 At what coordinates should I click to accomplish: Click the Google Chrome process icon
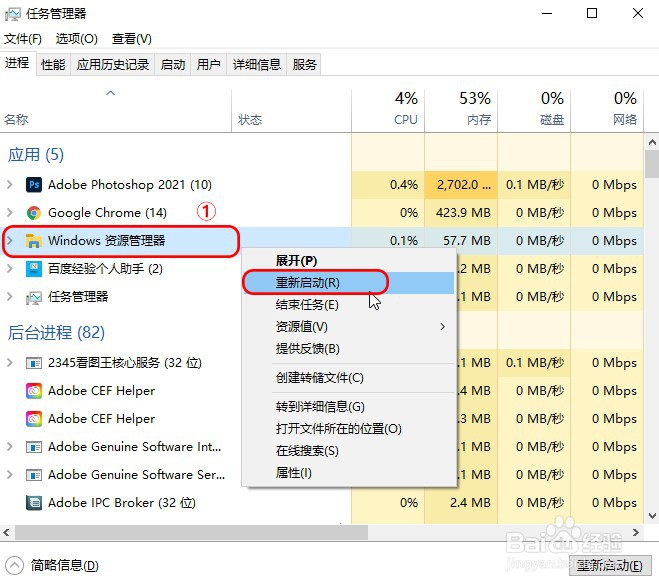(x=34, y=213)
